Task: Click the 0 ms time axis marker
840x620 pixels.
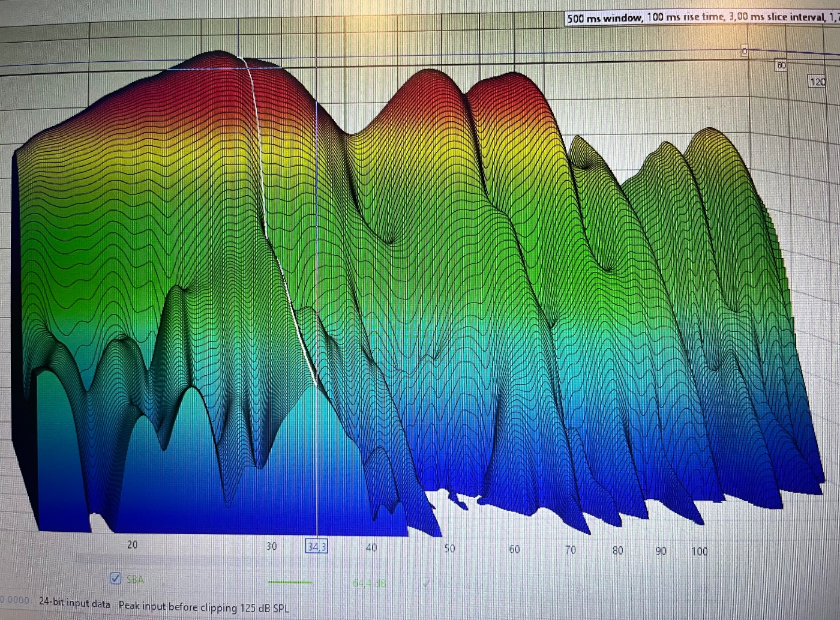Action: (745, 52)
